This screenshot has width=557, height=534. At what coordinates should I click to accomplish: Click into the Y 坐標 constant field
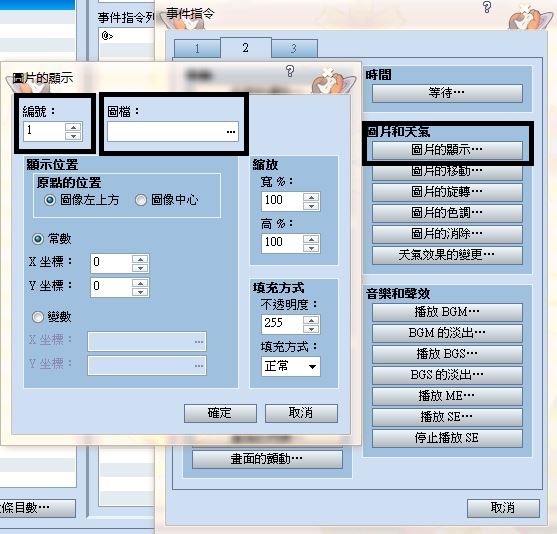coord(111,287)
